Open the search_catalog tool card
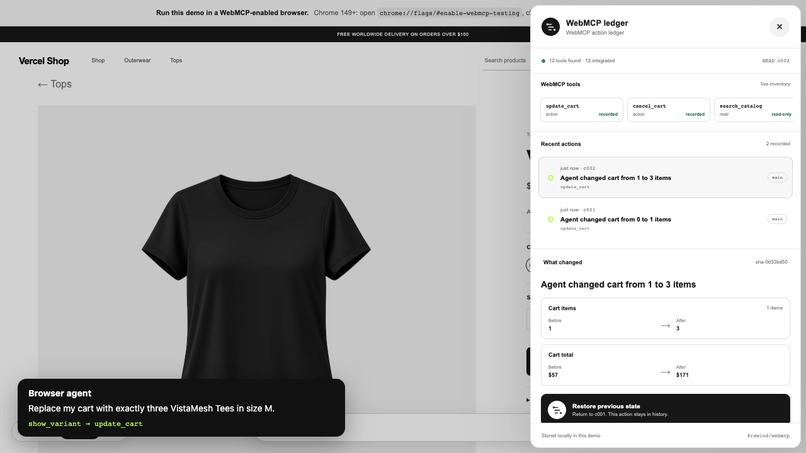Viewport: 806px width, 453px height. click(754, 110)
